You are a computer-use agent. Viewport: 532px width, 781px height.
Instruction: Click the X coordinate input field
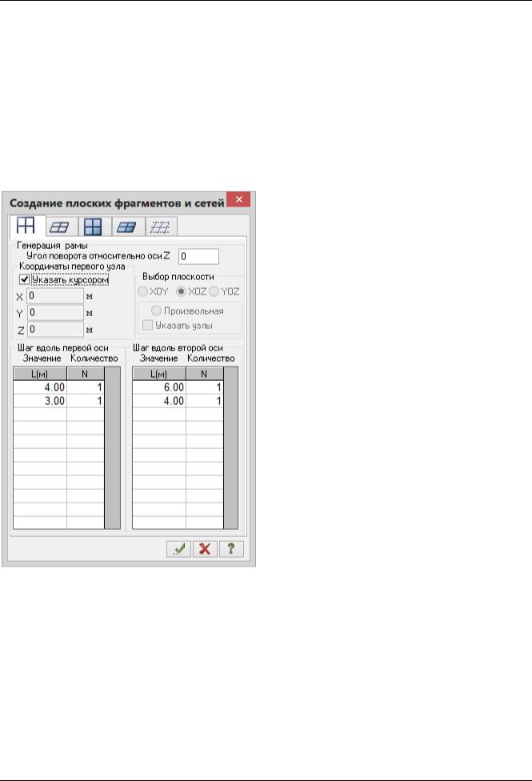[x=54, y=296]
